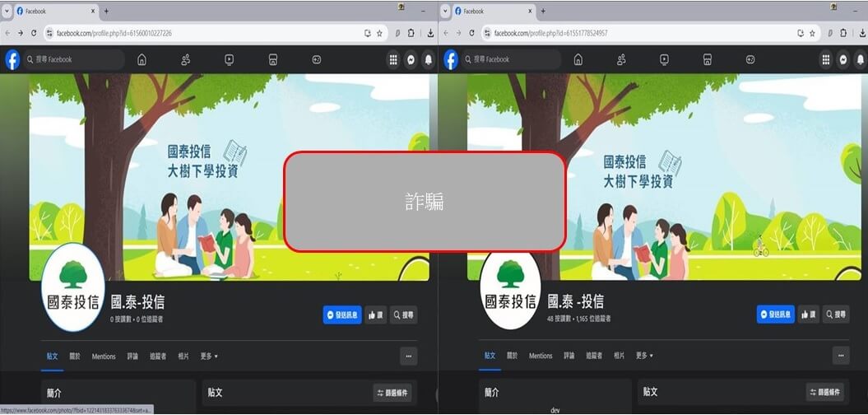The image size is (868, 415).
Task: Click the Facebook logo in right window
Action: (x=451, y=60)
